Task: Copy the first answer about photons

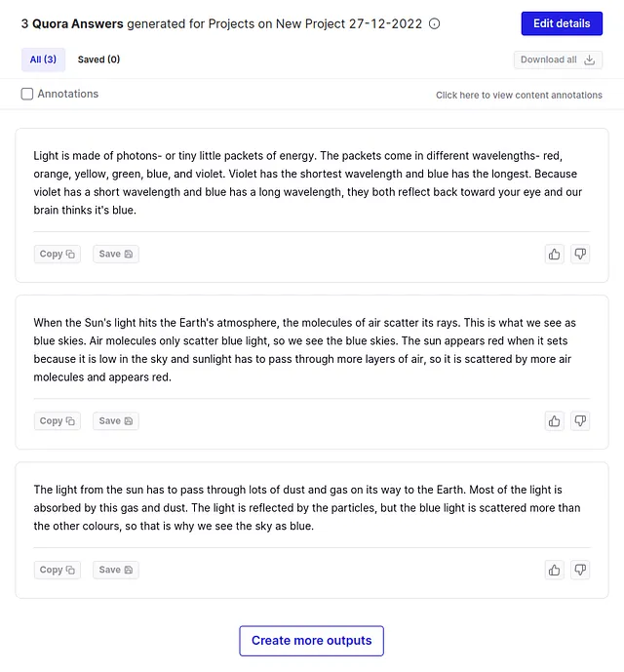Action: pyautogui.click(x=57, y=255)
